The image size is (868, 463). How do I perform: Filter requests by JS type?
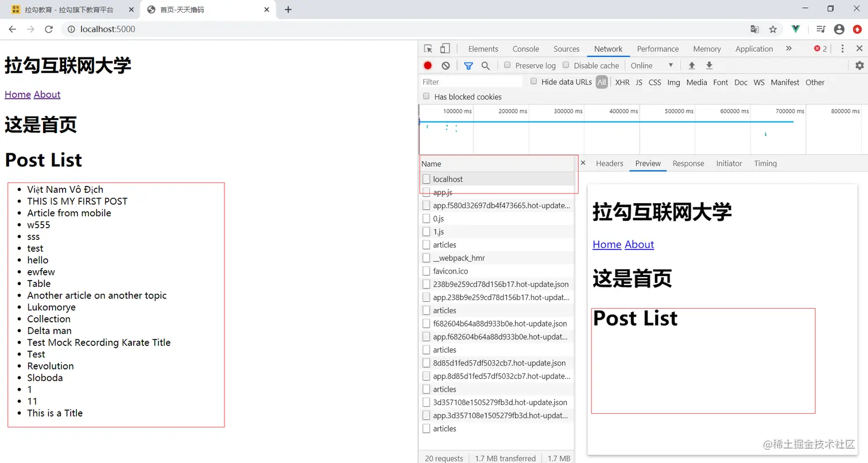point(639,82)
